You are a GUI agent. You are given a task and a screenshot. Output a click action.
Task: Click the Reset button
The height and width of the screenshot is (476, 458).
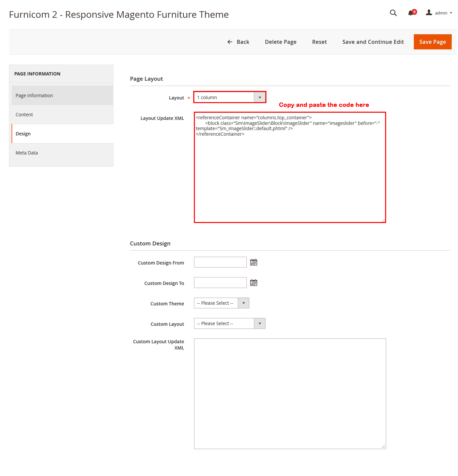tap(319, 42)
